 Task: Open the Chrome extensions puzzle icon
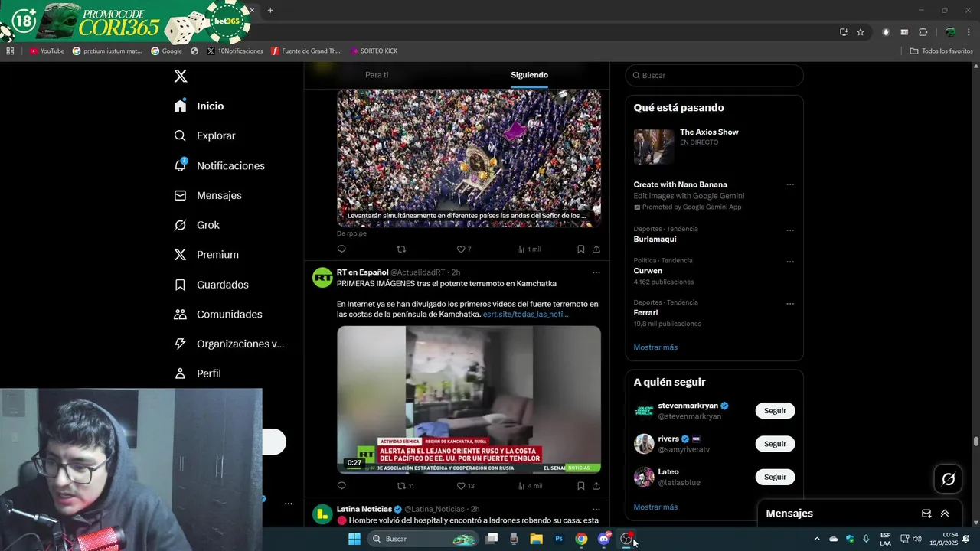[x=923, y=32]
